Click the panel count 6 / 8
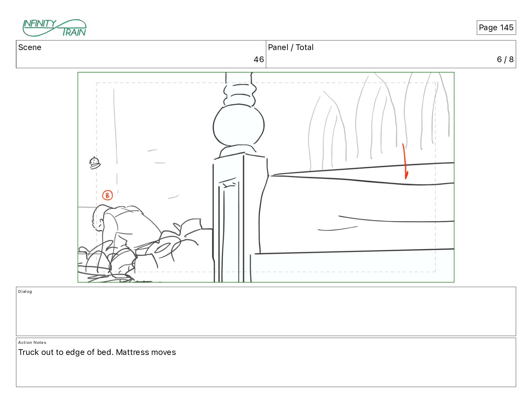 (x=505, y=59)
